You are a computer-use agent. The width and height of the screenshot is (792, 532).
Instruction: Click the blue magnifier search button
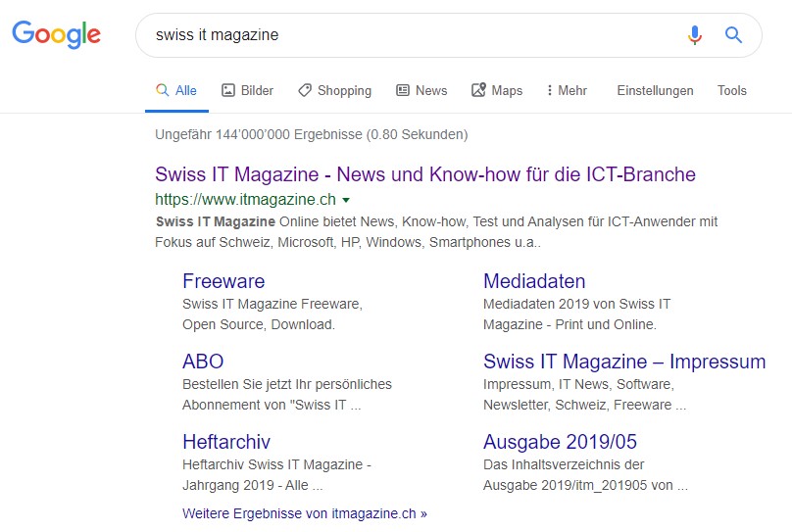(x=733, y=35)
